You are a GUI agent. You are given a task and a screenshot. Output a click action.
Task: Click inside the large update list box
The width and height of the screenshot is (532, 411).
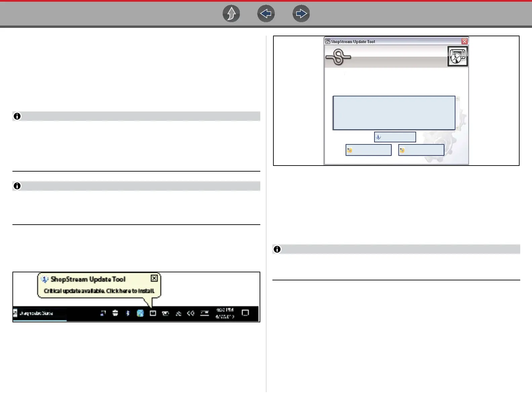pos(394,113)
